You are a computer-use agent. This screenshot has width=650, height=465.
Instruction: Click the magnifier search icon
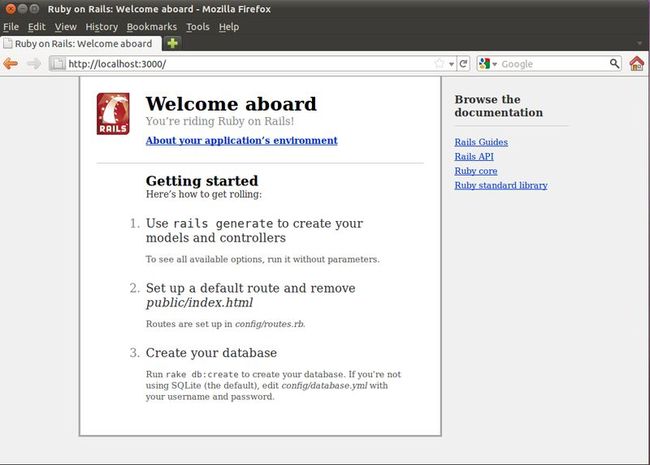tap(614, 63)
